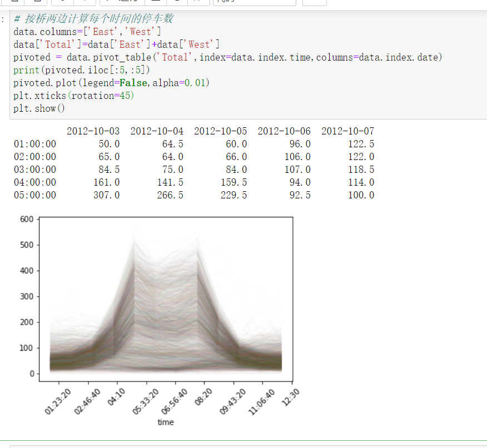Click the 100 label on the y-axis
Screen dimensions: 487x448
pos(27,348)
